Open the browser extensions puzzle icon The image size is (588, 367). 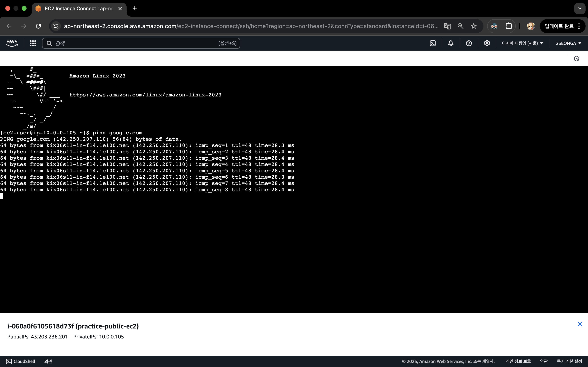(x=509, y=26)
